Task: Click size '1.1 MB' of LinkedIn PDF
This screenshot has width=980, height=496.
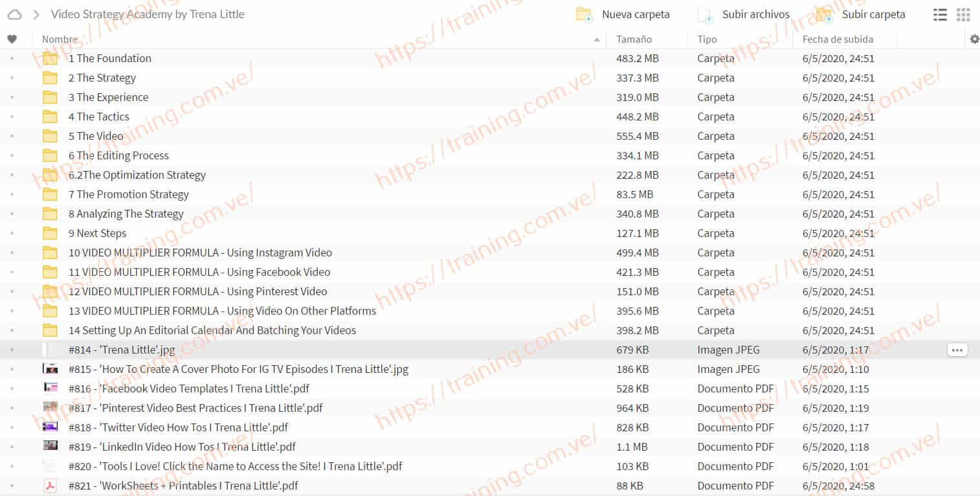Action: tap(632, 447)
